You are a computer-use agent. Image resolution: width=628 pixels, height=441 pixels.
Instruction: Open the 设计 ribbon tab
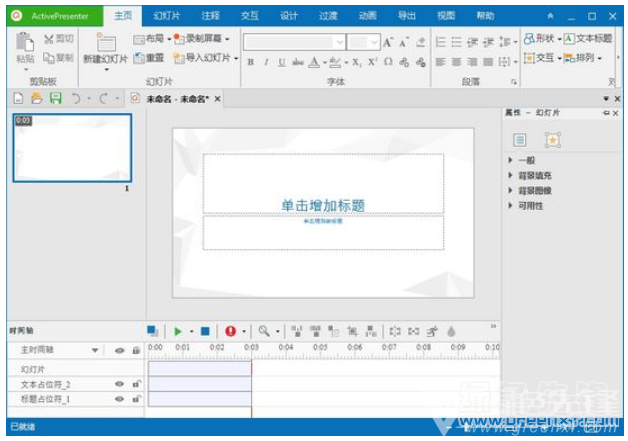coord(289,16)
